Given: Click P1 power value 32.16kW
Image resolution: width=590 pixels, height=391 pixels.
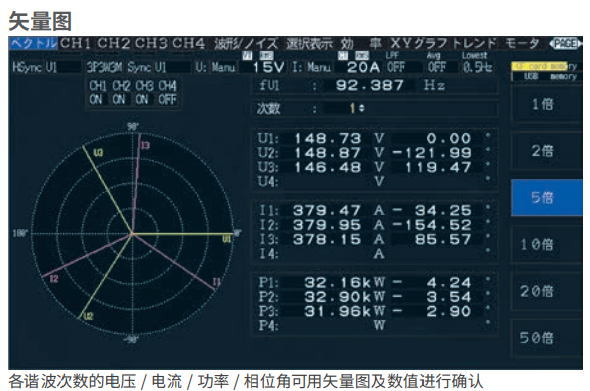Looking at the screenshot, I should coord(345,283).
